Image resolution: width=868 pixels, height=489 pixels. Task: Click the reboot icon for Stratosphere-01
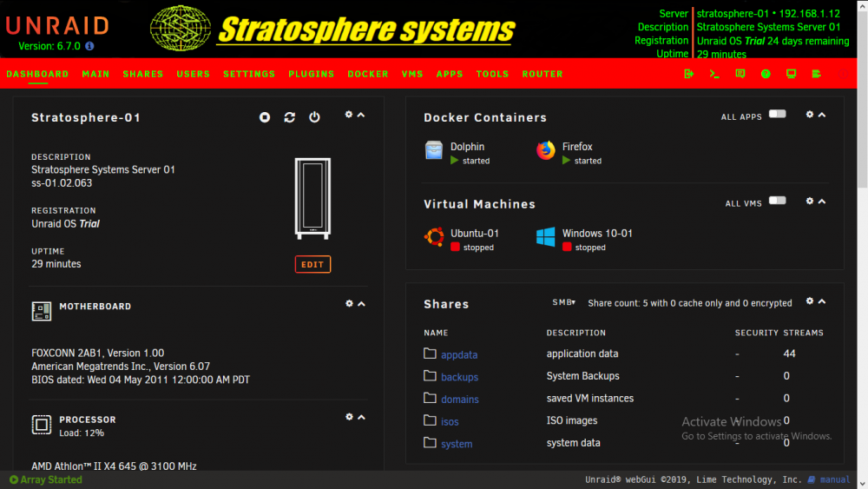tap(290, 117)
